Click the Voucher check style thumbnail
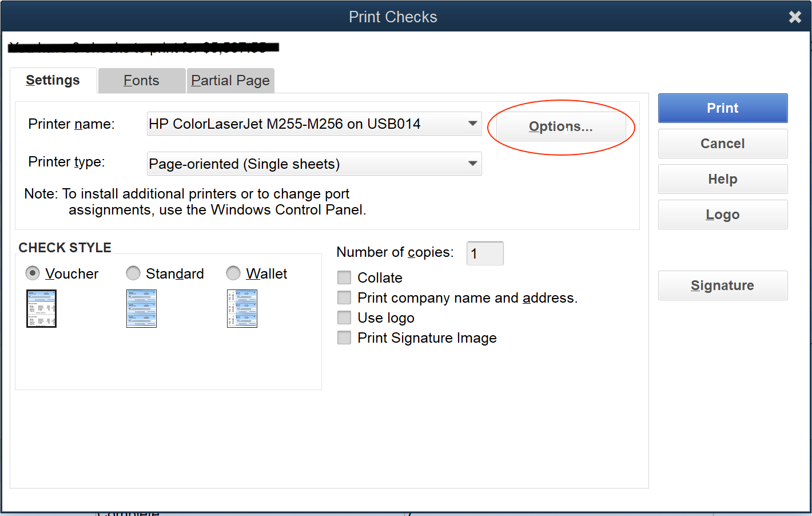 (x=41, y=308)
